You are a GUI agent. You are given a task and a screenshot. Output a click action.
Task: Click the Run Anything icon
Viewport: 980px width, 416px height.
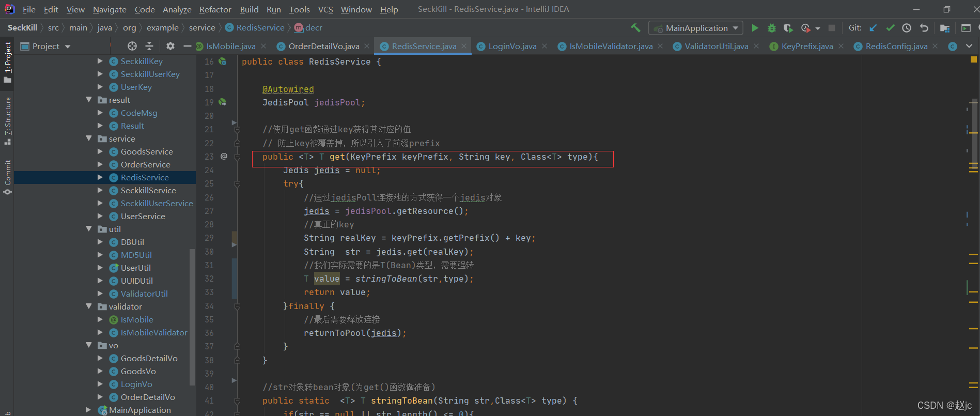(966, 28)
